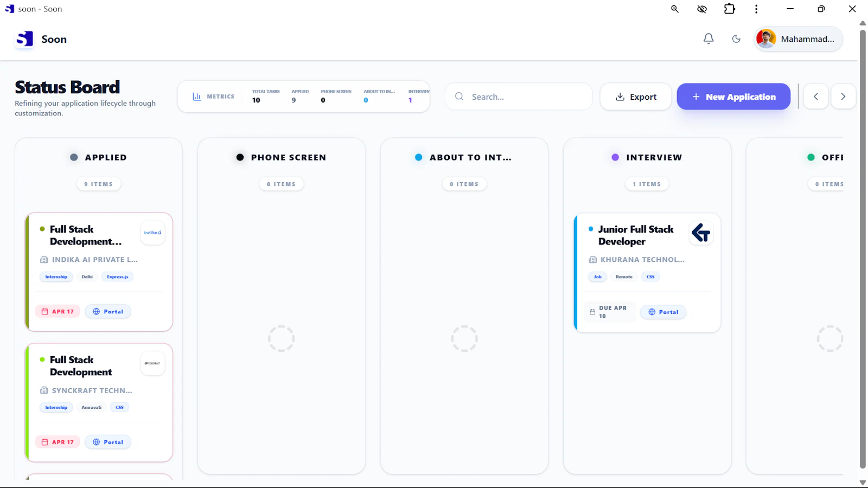Click the 9 Items badge under Applied

click(x=99, y=184)
